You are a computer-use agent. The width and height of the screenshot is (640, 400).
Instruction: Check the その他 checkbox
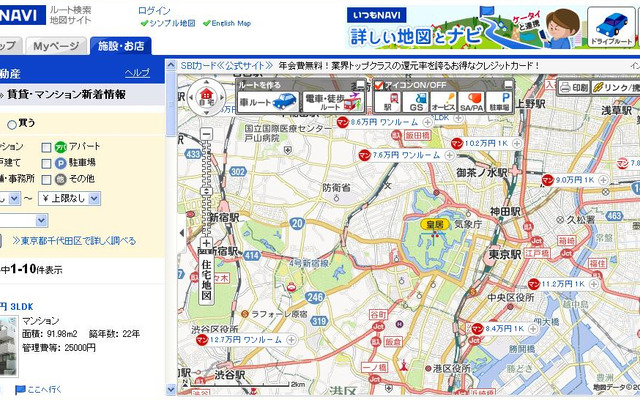pyautogui.click(x=47, y=180)
